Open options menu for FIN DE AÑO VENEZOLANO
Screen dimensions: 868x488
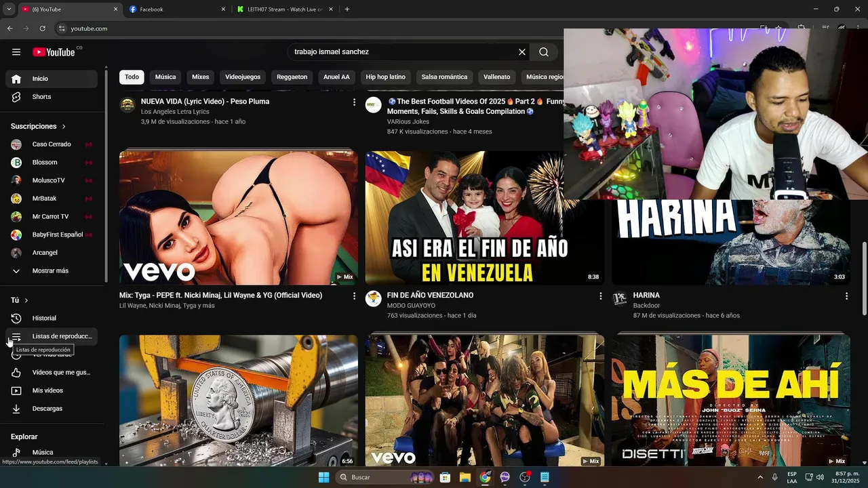pyautogui.click(x=600, y=296)
